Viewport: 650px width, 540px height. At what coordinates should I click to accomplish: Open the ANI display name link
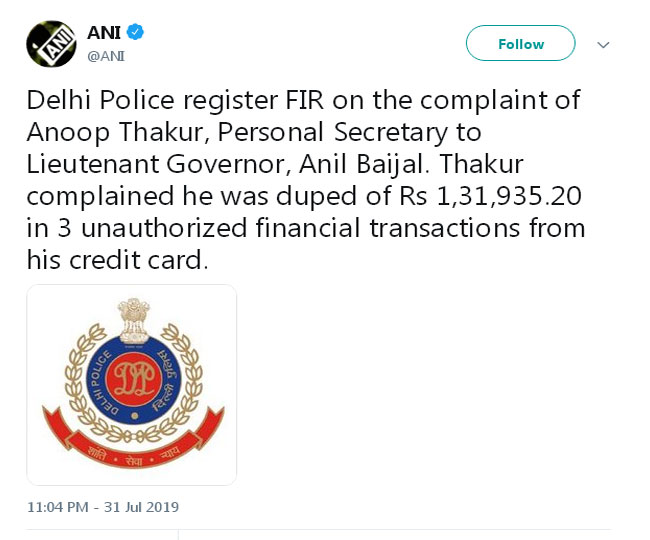click(103, 33)
